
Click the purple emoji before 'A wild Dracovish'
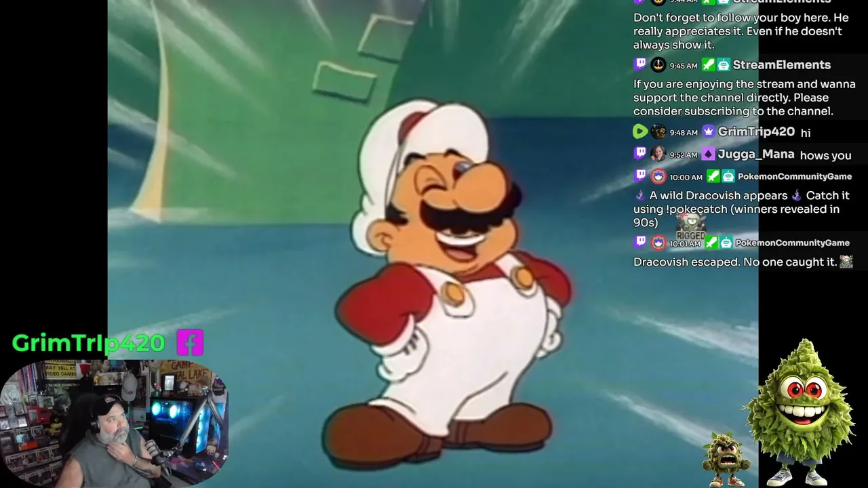[640, 195]
